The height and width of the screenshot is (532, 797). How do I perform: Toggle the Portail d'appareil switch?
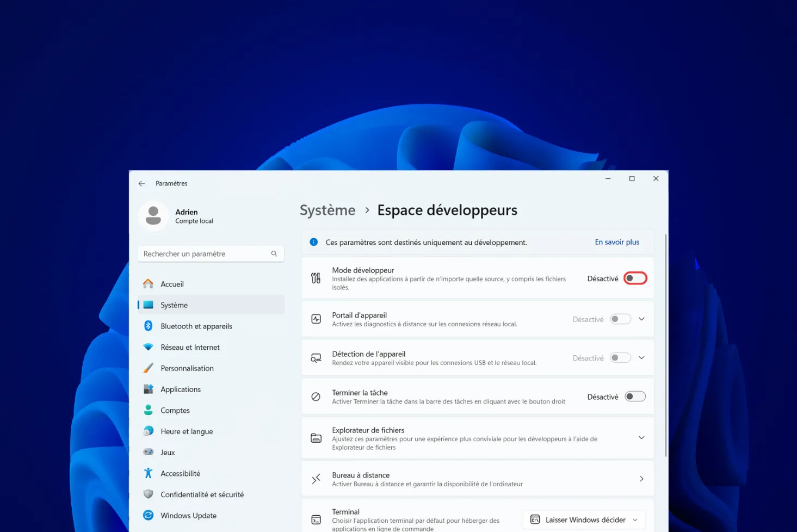pos(620,319)
